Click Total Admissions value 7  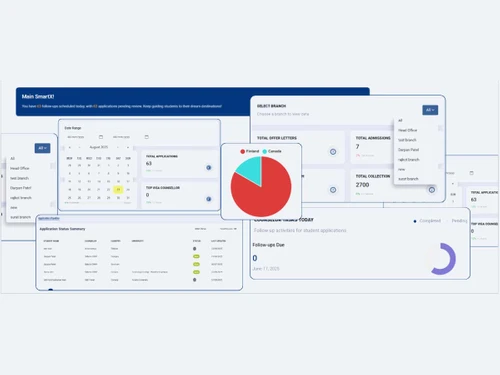point(357,147)
